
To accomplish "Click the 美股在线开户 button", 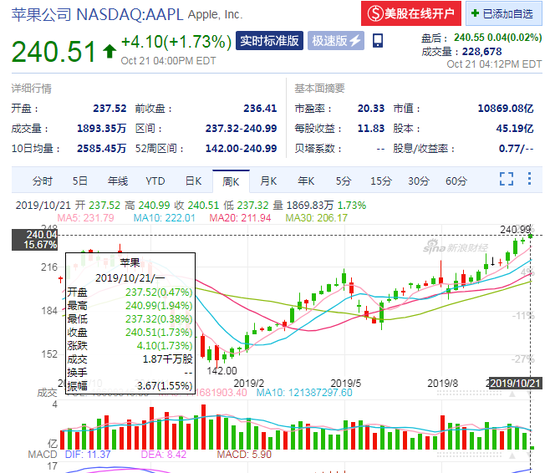I will click(411, 13).
